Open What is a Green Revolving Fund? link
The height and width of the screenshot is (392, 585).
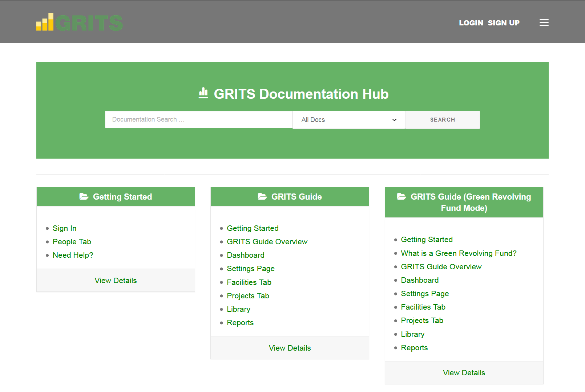pyautogui.click(x=459, y=253)
